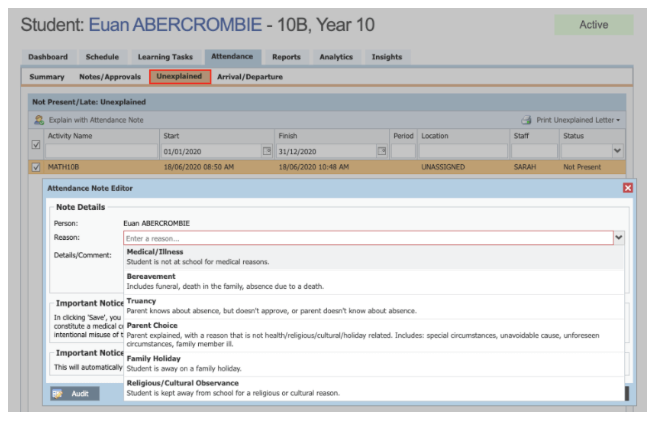Viewport: 659px width, 428px height.
Task: Go to the Notes/Approvals sub-tab
Action: (110, 77)
